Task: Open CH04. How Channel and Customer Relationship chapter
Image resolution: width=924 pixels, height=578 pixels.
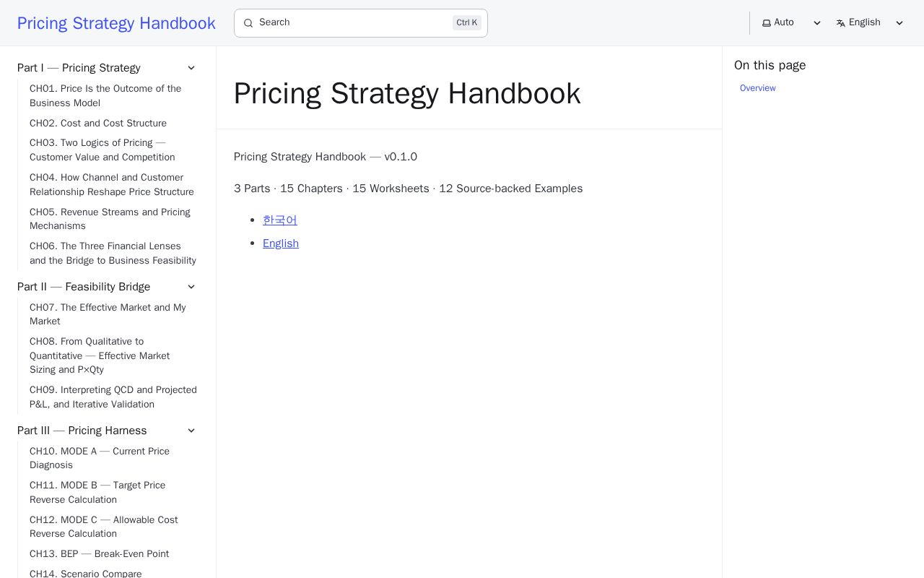Action: [x=113, y=185]
